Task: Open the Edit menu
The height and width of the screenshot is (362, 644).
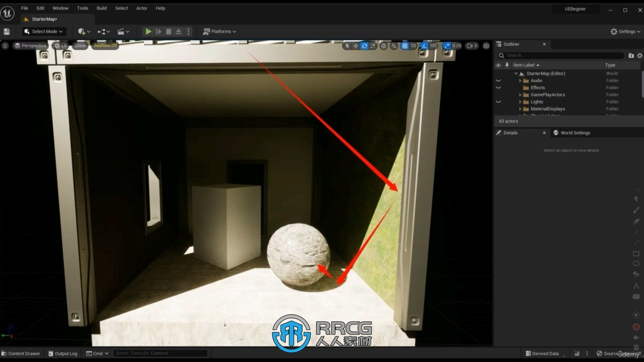Action: 40,9
